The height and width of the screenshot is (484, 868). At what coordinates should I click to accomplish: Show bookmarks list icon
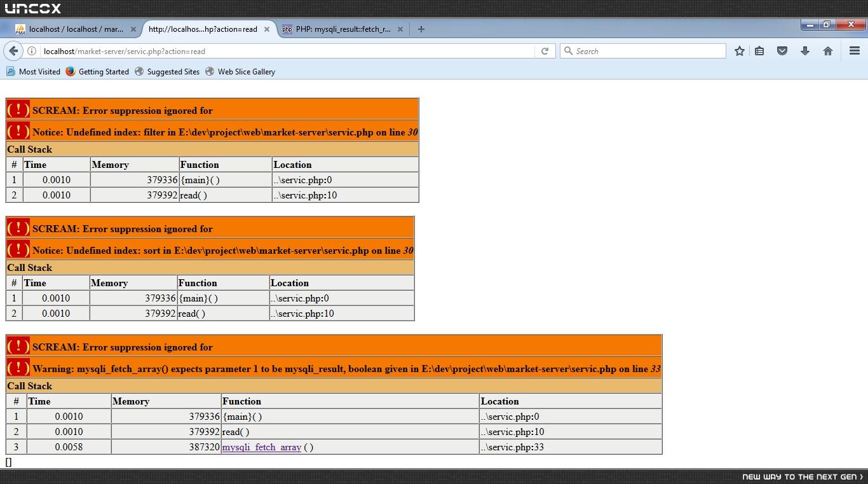coord(759,51)
